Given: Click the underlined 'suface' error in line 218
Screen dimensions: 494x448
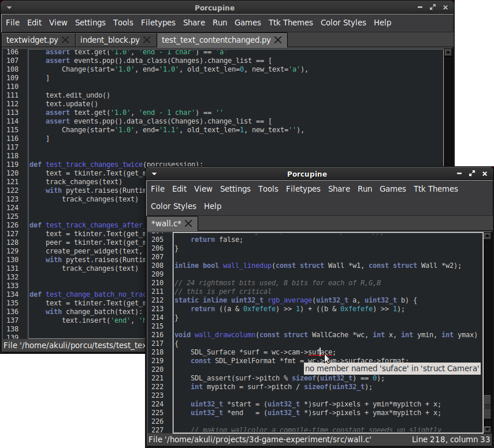Looking at the screenshot, I should 320,352.
